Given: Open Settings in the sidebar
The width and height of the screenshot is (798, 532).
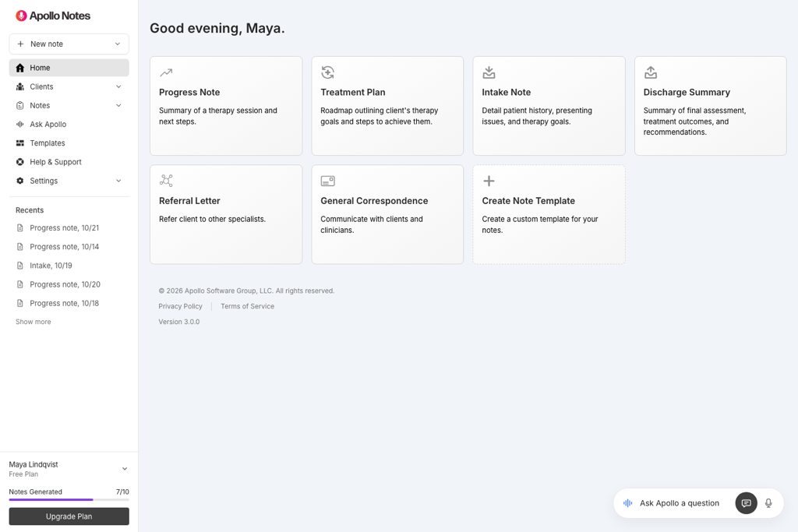Looking at the screenshot, I should tap(69, 181).
